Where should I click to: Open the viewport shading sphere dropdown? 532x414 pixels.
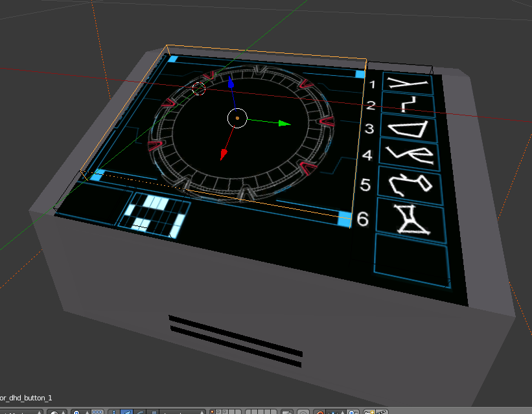[57, 412]
